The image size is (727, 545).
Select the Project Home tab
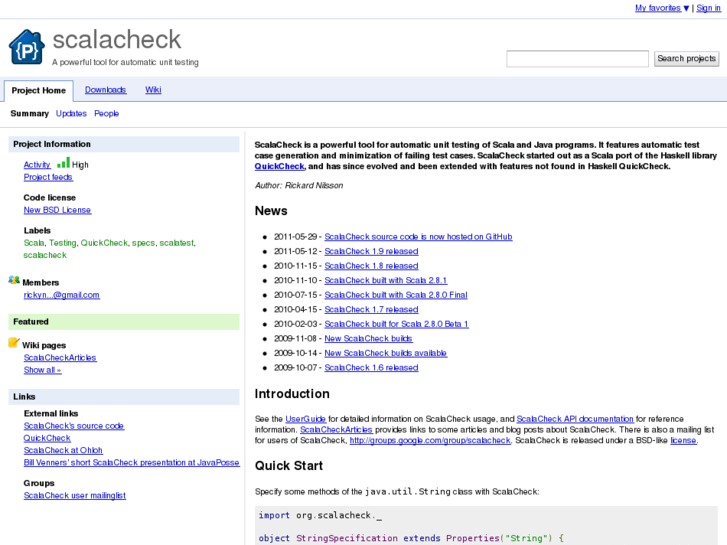(x=38, y=90)
